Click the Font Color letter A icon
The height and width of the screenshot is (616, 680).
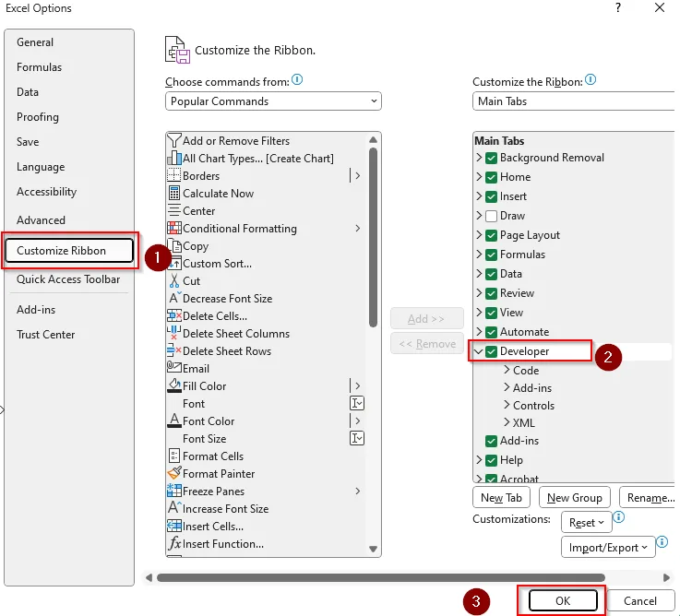(173, 421)
